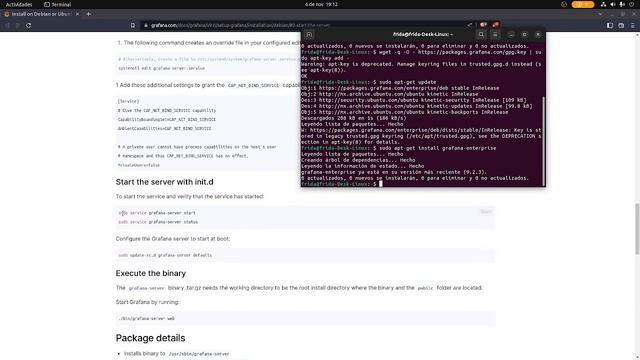The height and width of the screenshot is (360, 640).
Task: Minimize the terminal window
Action: pos(511,35)
